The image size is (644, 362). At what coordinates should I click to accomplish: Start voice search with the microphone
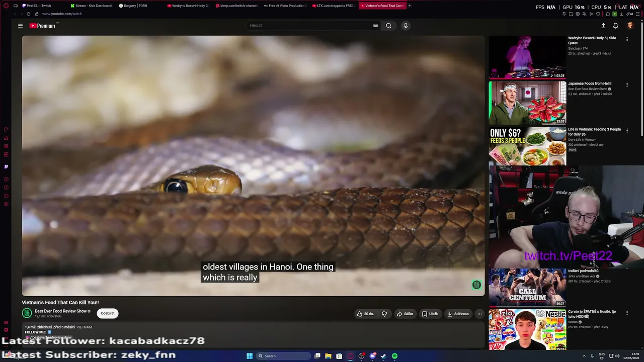click(x=406, y=26)
